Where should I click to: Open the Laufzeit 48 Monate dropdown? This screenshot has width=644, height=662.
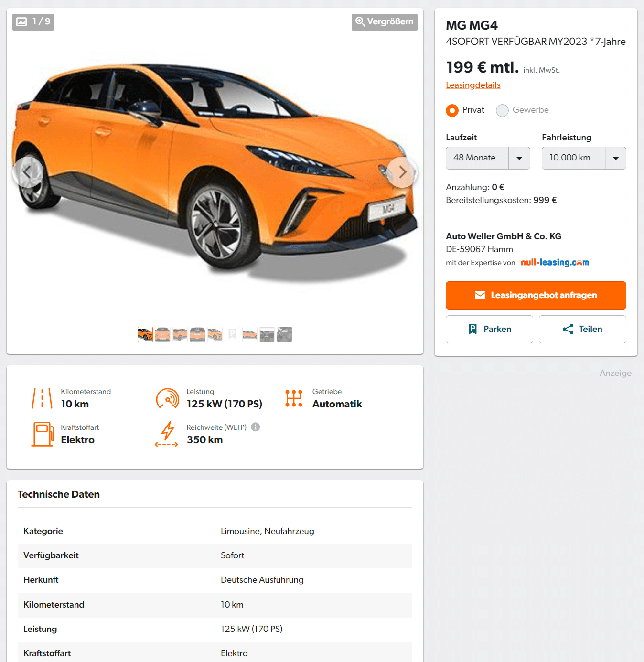488,158
